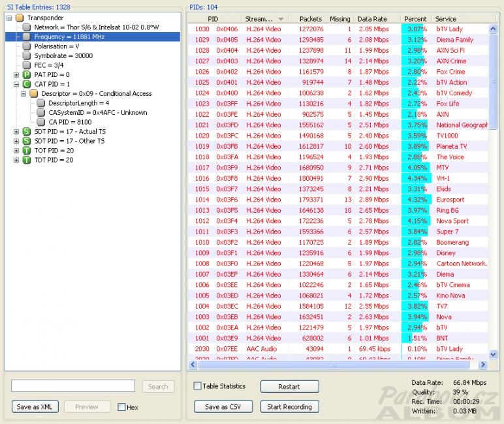Screen dimensions: 504x424
Task: Click the grey icon beside Symbolrate = 30000
Action: coord(27,55)
